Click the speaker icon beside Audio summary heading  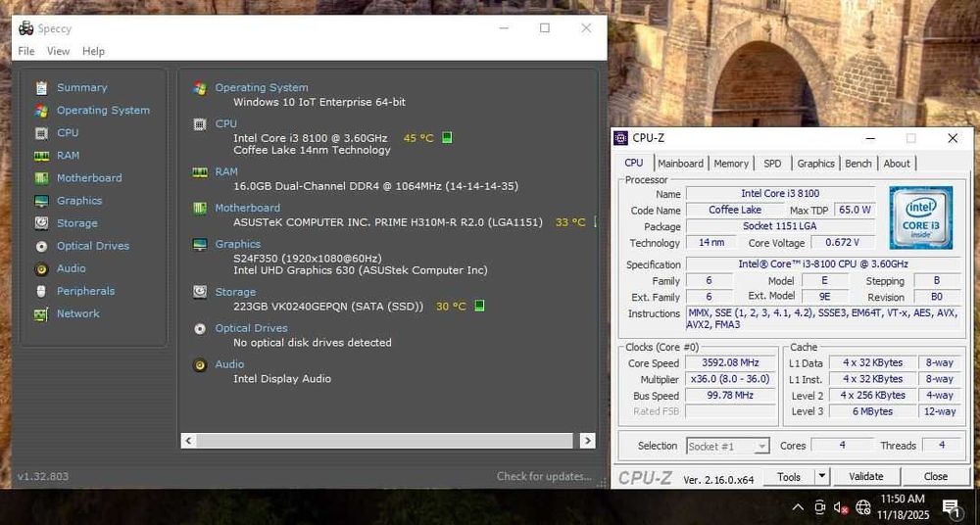point(200,365)
